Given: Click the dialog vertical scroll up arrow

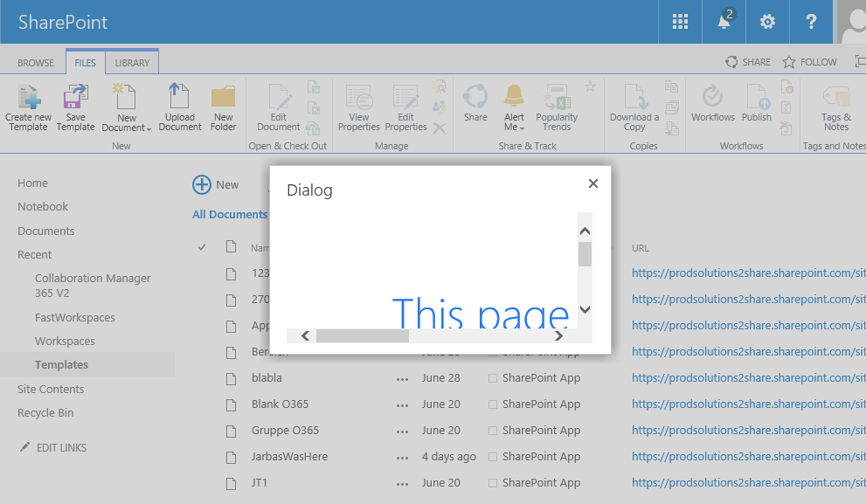Looking at the screenshot, I should [x=585, y=231].
